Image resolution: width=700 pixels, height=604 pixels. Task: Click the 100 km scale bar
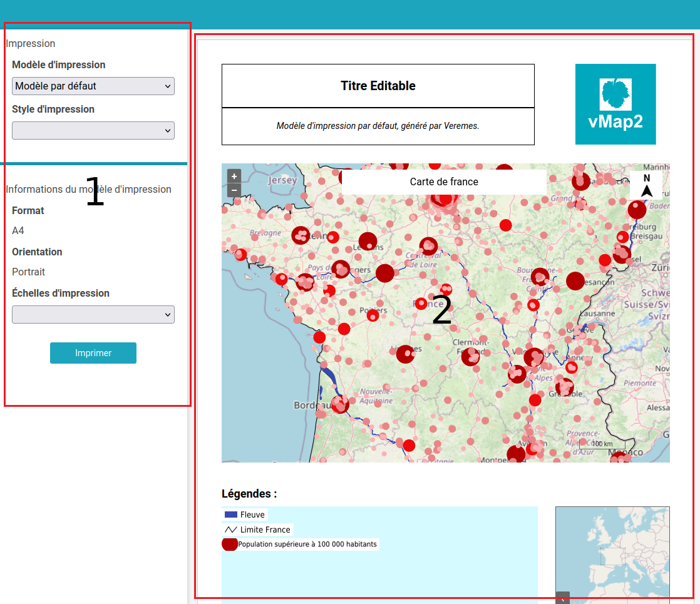pos(601,444)
